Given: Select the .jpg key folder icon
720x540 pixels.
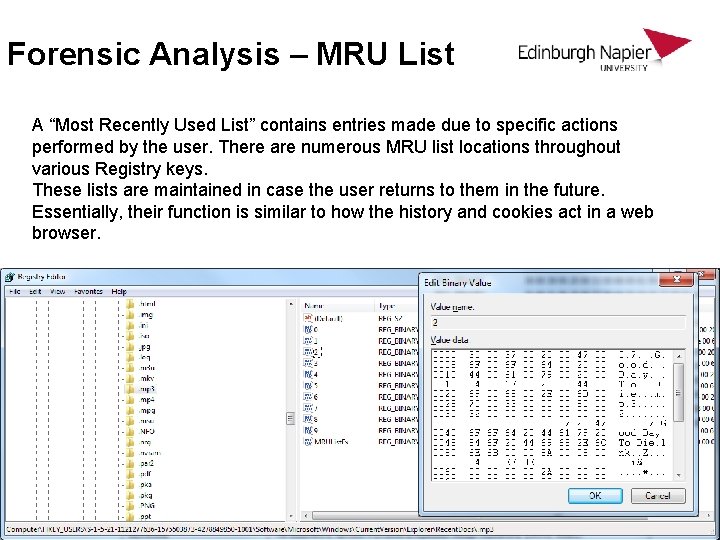Looking at the screenshot, I should tap(130, 347).
